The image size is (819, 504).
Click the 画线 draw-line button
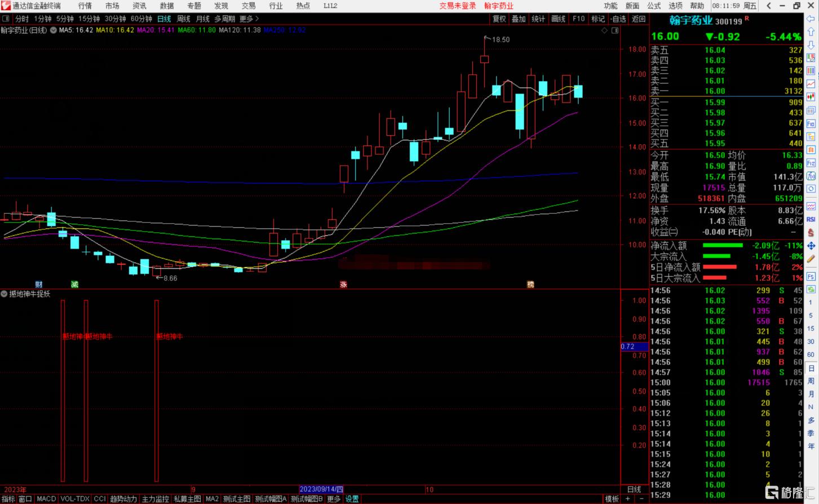tap(559, 19)
